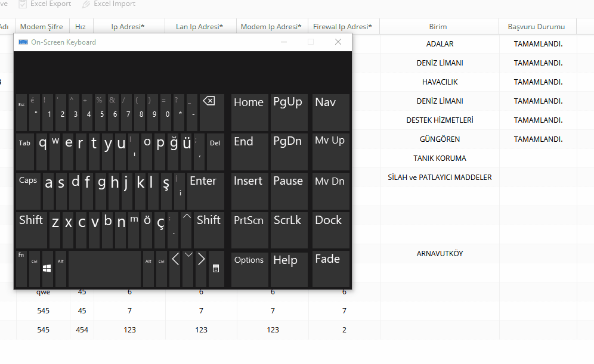
Task: Enable the left Shift key
Action: [x=30, y=230]
